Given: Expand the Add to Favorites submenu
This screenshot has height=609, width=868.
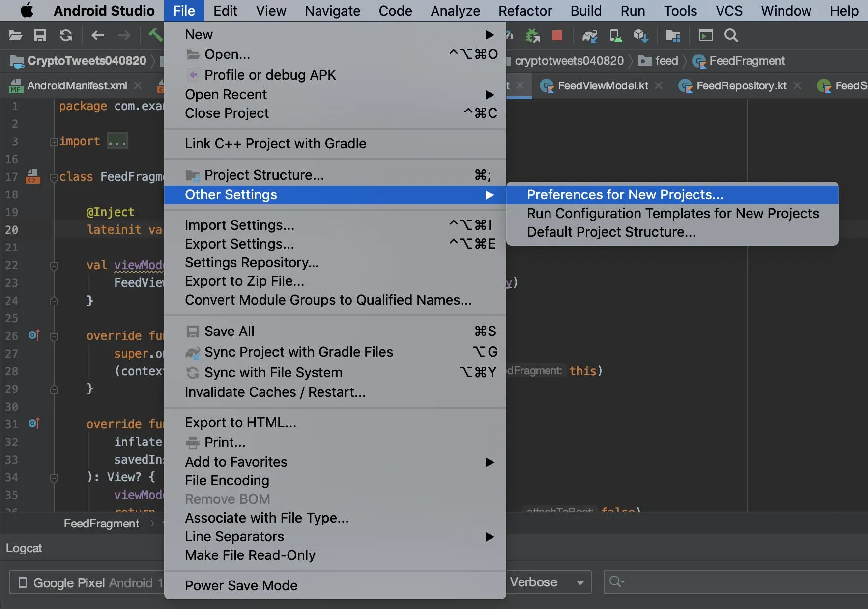Looking at the screenshot, I should [335, 462].
